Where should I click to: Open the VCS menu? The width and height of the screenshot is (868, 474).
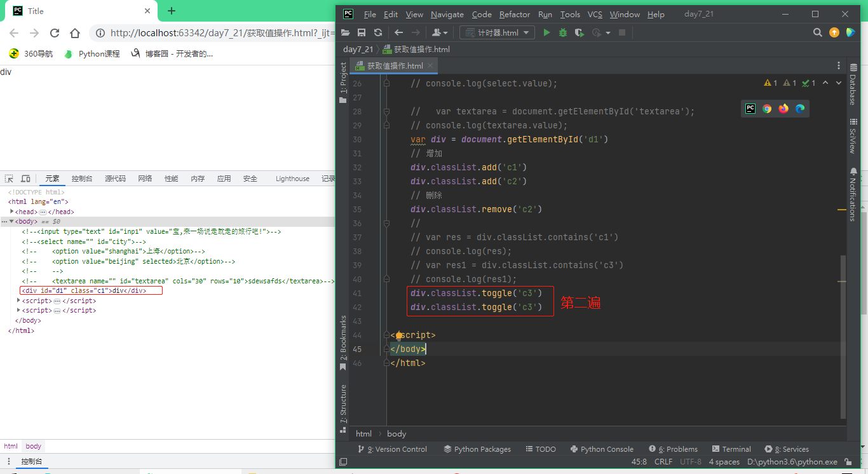(x=595, y=15)
